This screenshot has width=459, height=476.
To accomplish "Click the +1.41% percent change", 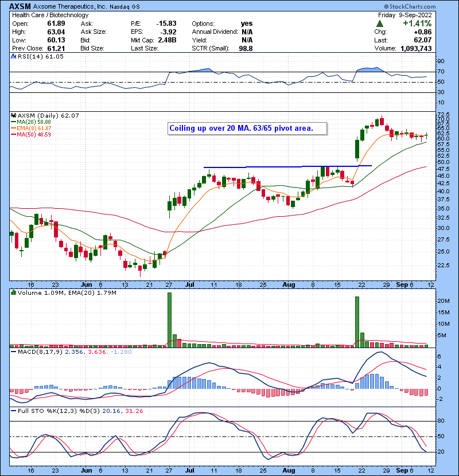I will point(417,24).
